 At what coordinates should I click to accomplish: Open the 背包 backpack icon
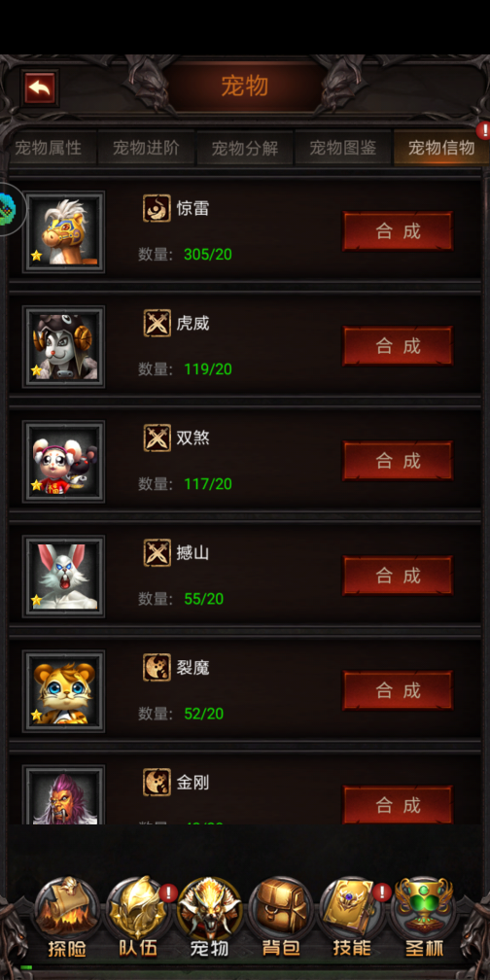281,917
